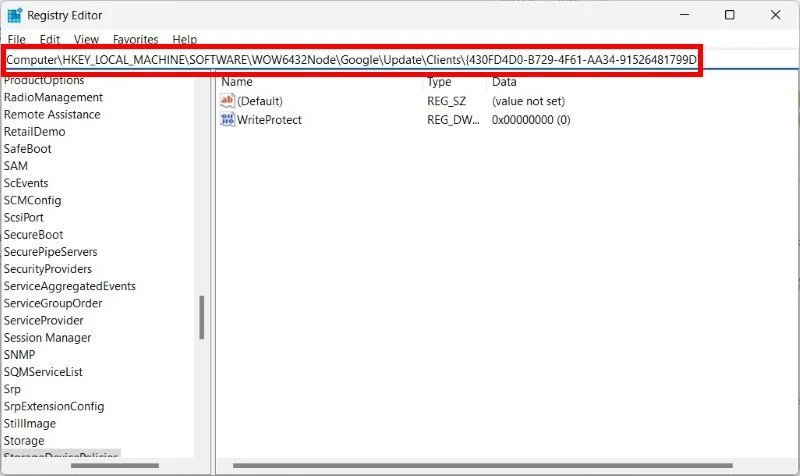Open the Edit menu
Viewport: 800px width, 476px height.
click(x=49, y=39)
